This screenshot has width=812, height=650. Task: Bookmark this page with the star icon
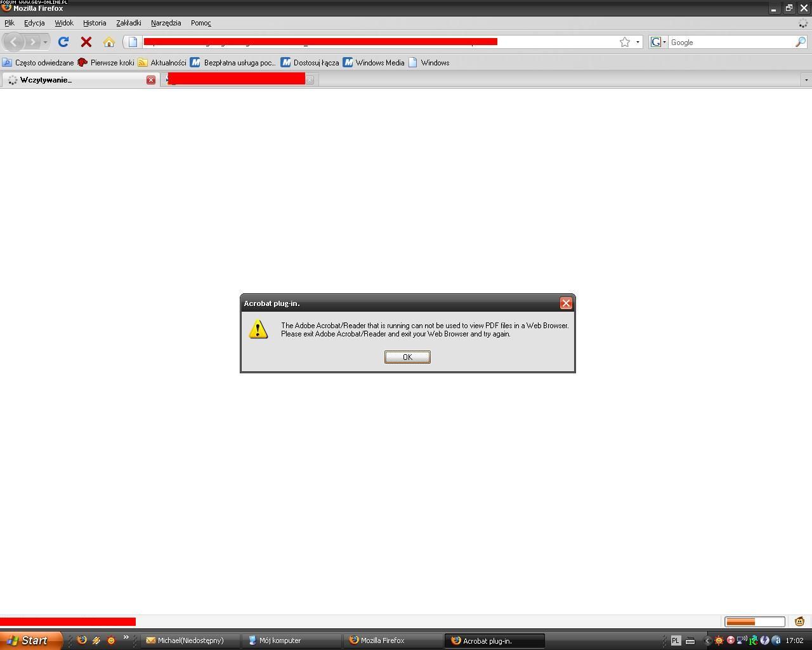pos(625,42)
